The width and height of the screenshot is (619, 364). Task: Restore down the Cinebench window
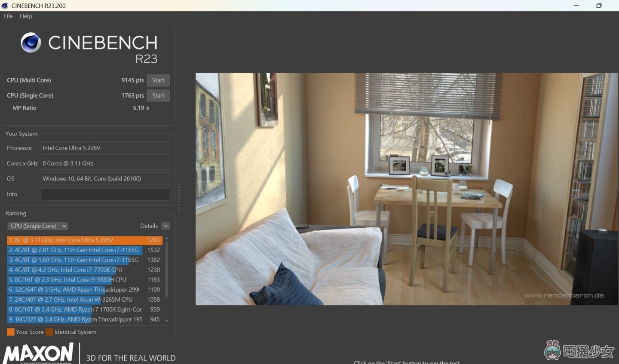coord(599,6)
